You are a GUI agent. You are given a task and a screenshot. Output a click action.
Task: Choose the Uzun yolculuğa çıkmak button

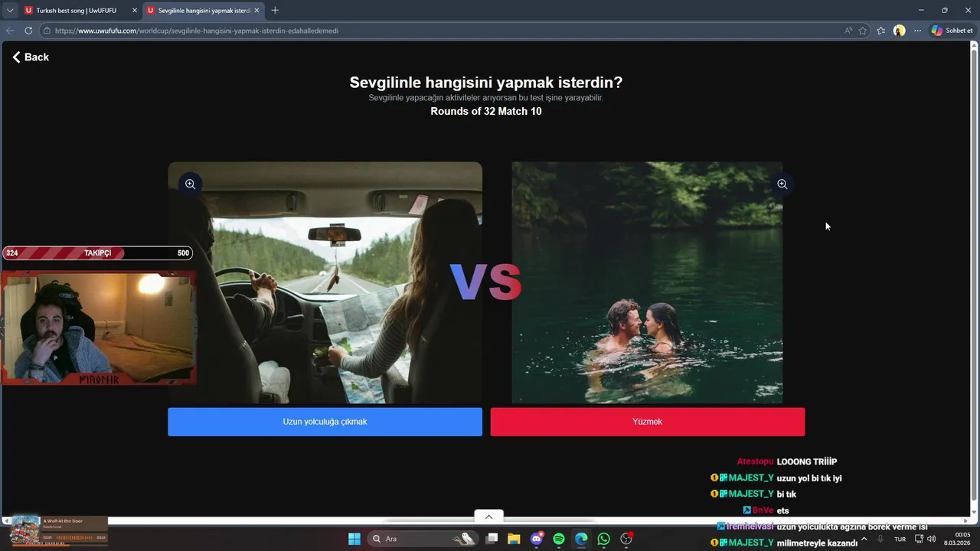point(325,422)
